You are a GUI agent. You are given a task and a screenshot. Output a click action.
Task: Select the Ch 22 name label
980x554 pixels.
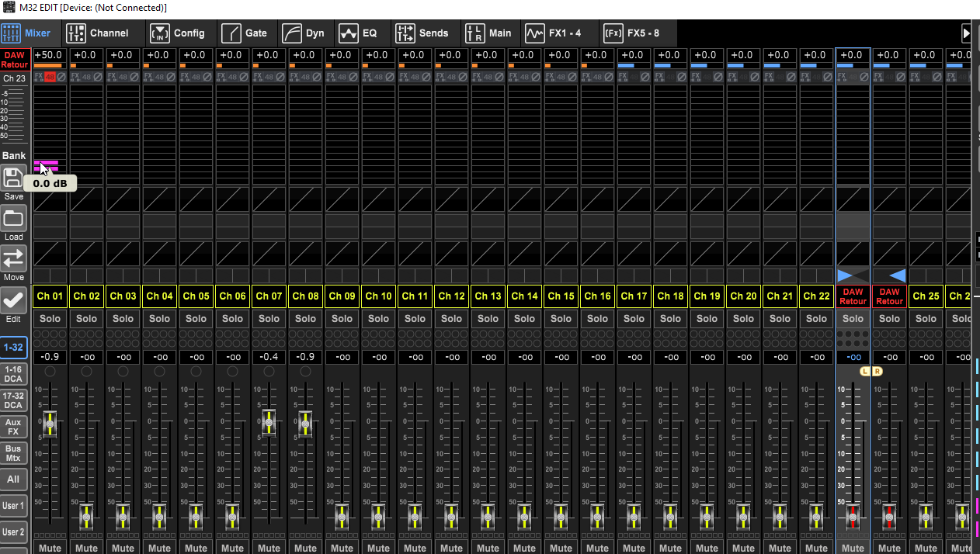pos(816,296)
